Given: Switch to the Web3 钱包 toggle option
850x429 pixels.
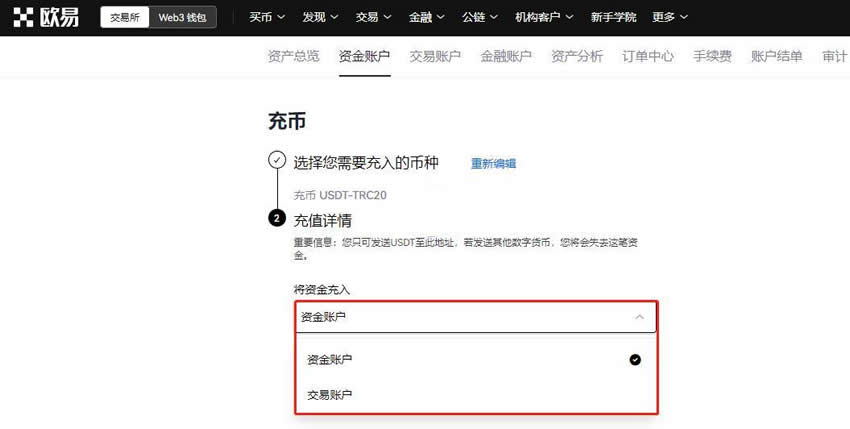Looking at the screenshot, I should [182, 17].
